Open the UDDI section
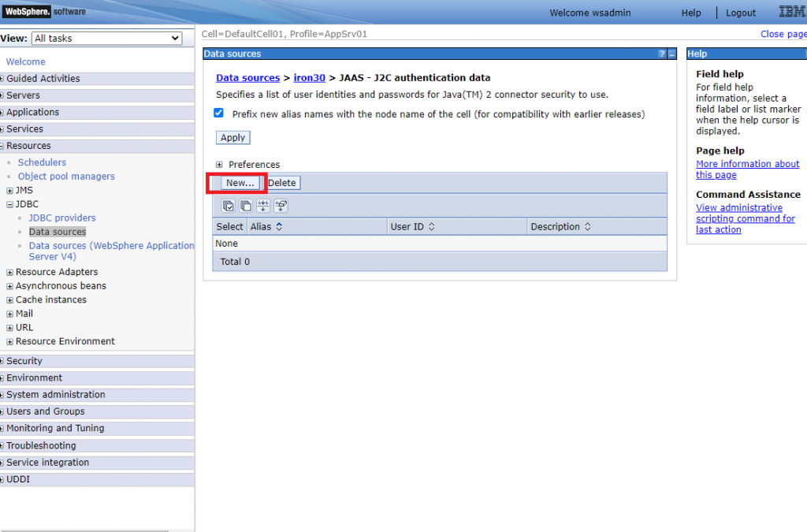Viewport: 807px width, 532px height. [18, 479]
